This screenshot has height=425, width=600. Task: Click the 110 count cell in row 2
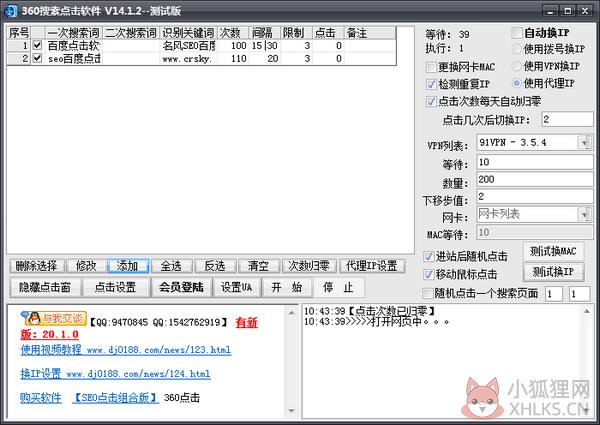(233, 59)
